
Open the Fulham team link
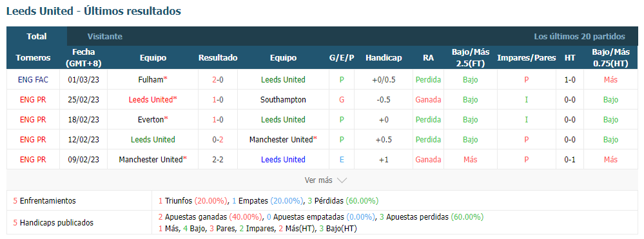pyautogui.click(x=151, y=80)
